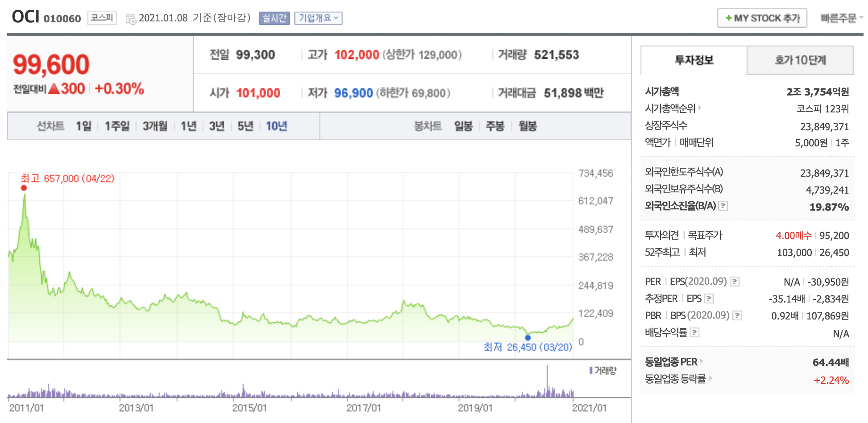Click the 실시간 real-time button
Screen dimensions: 868x423
click(x=274, y=18)
